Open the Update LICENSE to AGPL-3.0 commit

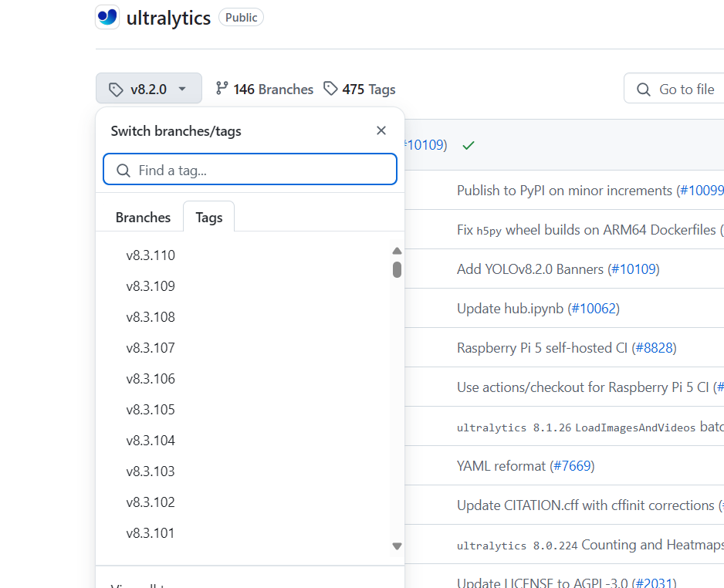542,583
